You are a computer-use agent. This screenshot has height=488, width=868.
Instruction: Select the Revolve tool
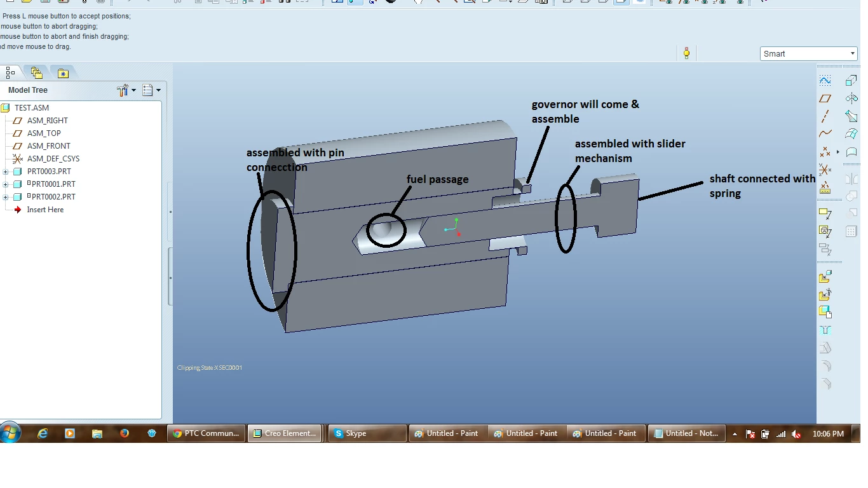tap(851, 98)
